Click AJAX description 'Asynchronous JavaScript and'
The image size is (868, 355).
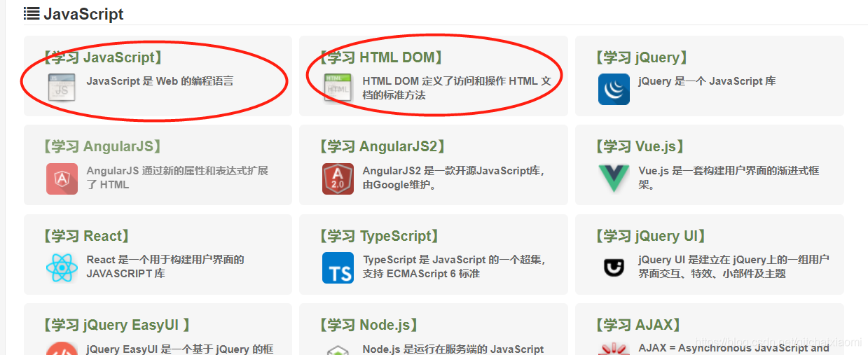(x=733, y=348)
